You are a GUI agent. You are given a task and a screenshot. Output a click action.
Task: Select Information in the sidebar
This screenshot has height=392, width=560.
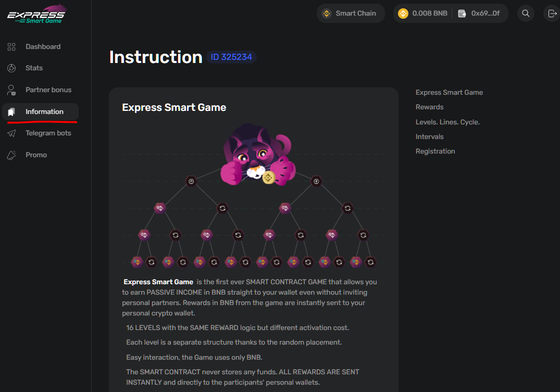[40, 112]
